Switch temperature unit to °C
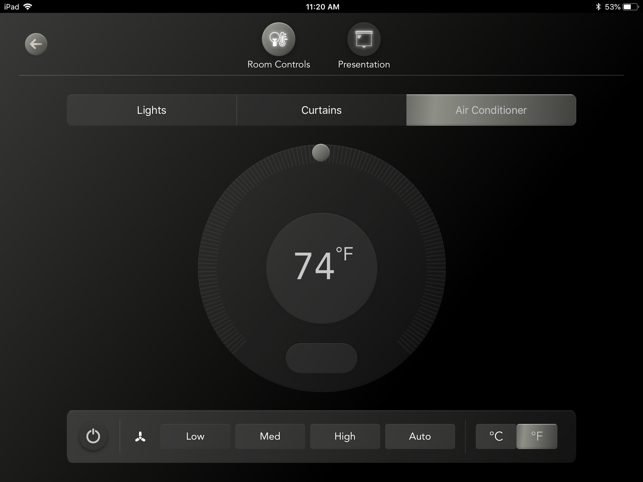This screenshot has height=482, width=643. click(496, 436)
